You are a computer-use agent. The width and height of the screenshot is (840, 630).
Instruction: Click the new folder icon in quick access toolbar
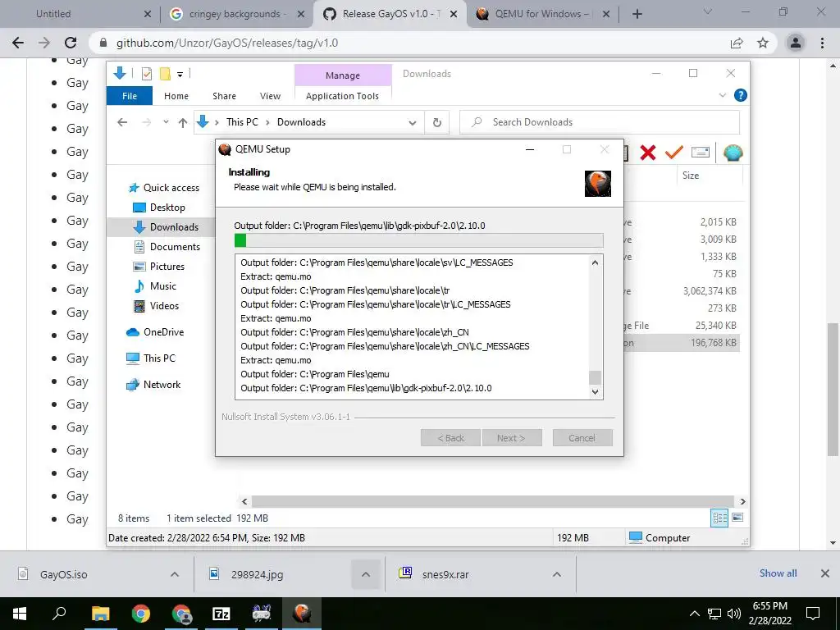(x=165, y=74)
